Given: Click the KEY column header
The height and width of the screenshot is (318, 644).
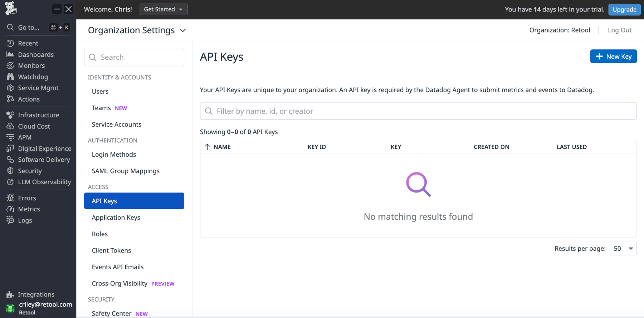Looking at the screenshot, I should click(396, 147).
